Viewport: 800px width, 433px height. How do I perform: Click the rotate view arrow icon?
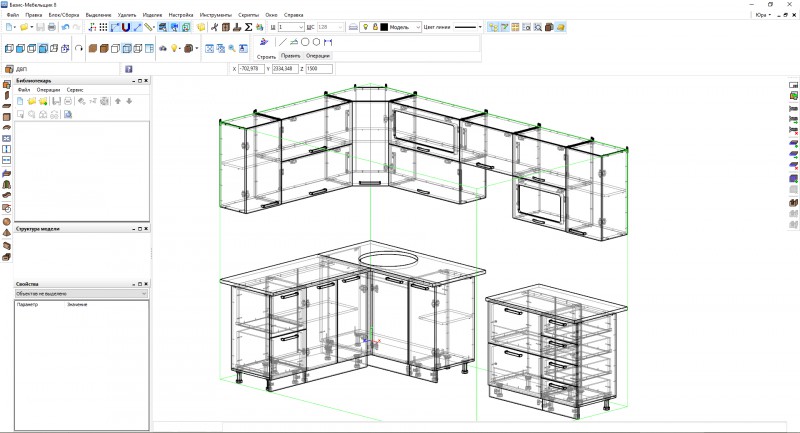(x=79, y=48)
